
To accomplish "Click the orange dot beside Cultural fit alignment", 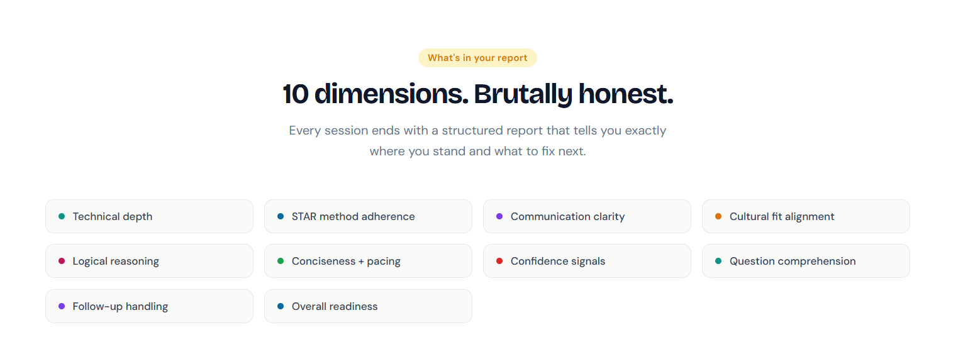I will pos(718,216).
